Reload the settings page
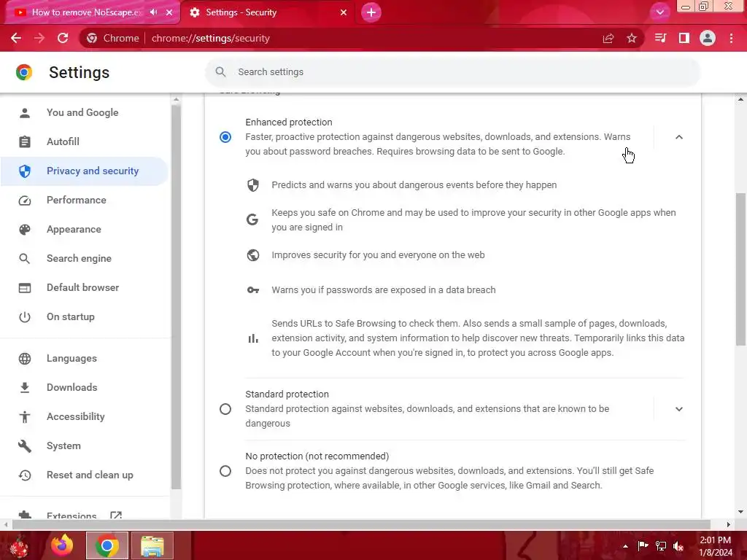 pyautogui.click(x=63, y=38)
